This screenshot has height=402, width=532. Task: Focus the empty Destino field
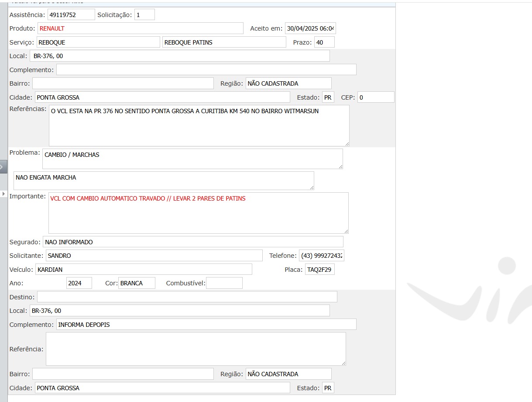[187, 297]
